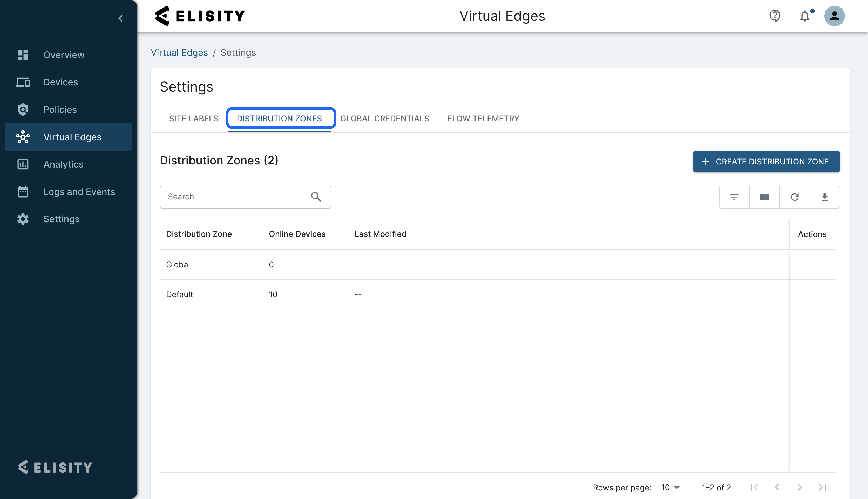
Task: Click the Devices icon in sidebar
Action: click(23, 82)
